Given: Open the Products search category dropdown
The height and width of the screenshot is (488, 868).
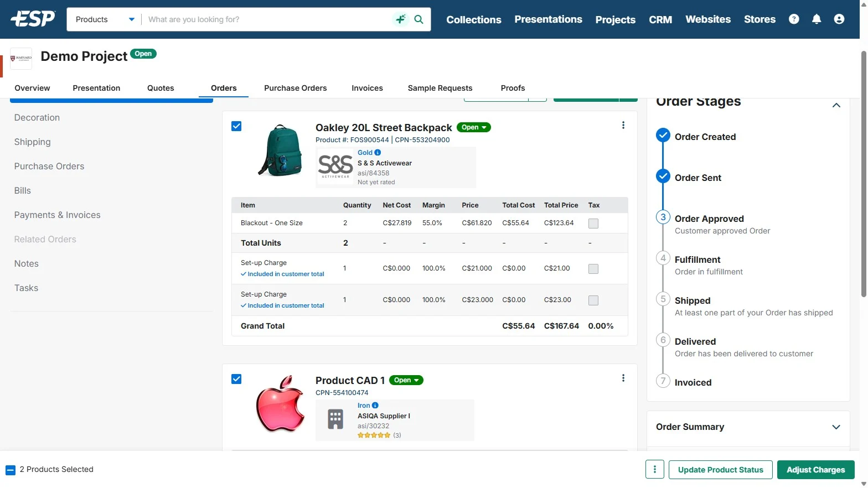Looking at the screenshot, I should [104, 19].
